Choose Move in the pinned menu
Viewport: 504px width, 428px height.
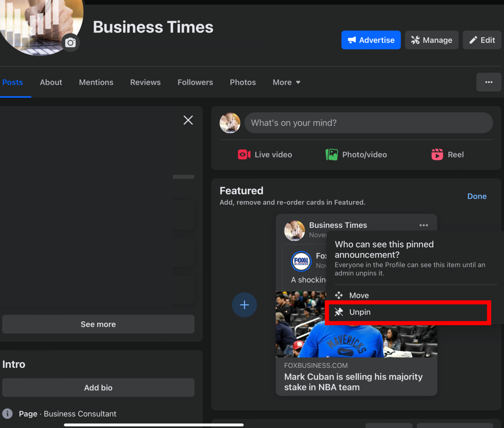pos(359,296)
